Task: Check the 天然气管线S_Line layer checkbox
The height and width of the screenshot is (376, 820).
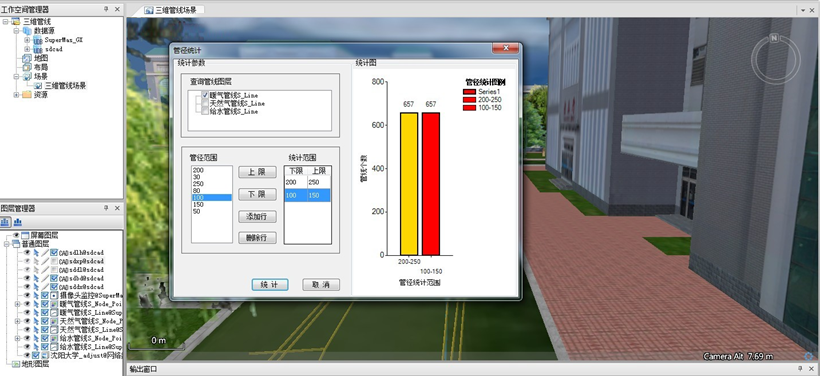Action: click(206, 103)
